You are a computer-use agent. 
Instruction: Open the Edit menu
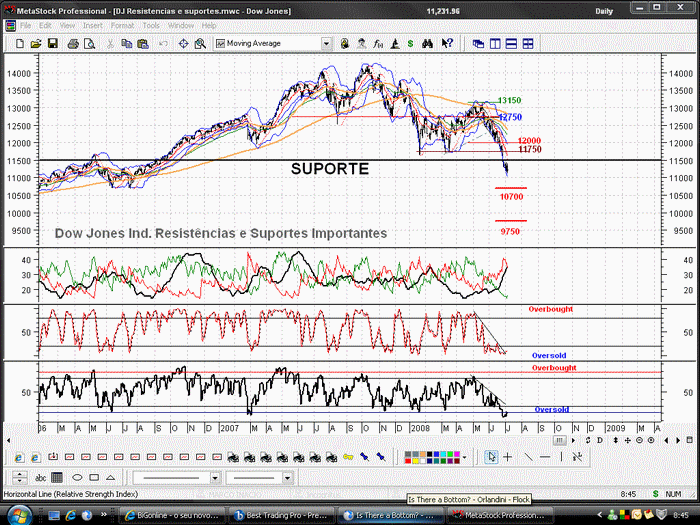45,26
